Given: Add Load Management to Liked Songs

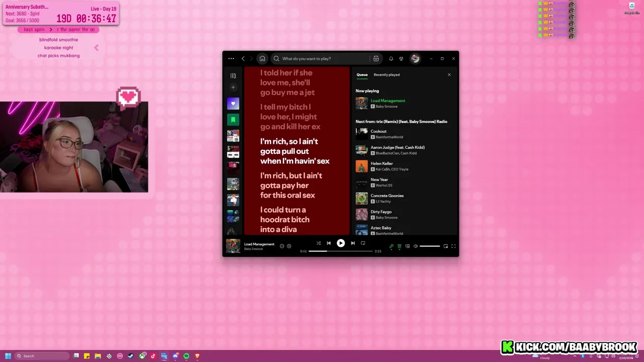Looking at the screenshot, I should click(x=289, y=246).
